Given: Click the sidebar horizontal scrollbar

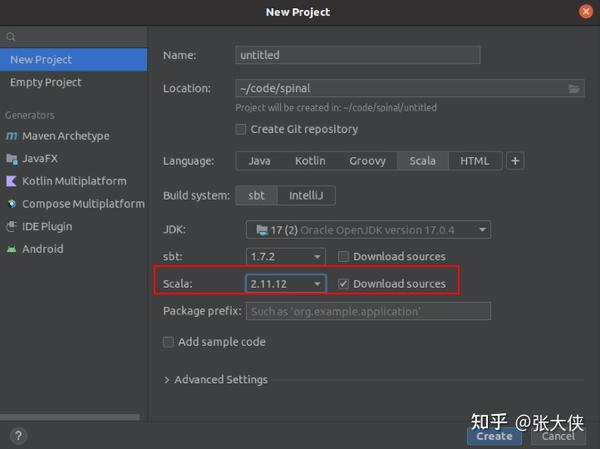Looking at the screenshot, I should (70, 417).
